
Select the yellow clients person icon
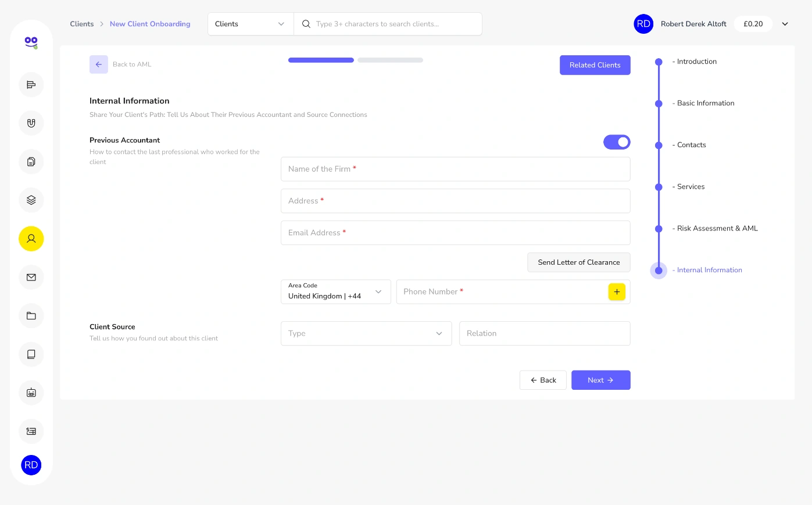point(31,239)
